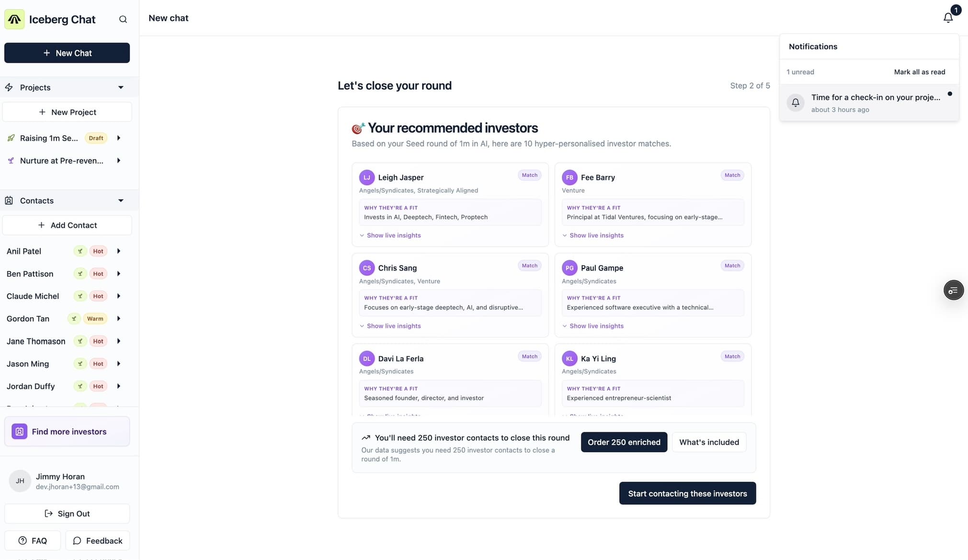Collapse the Contacts section
968x560 pixels.
pos(121,200)
